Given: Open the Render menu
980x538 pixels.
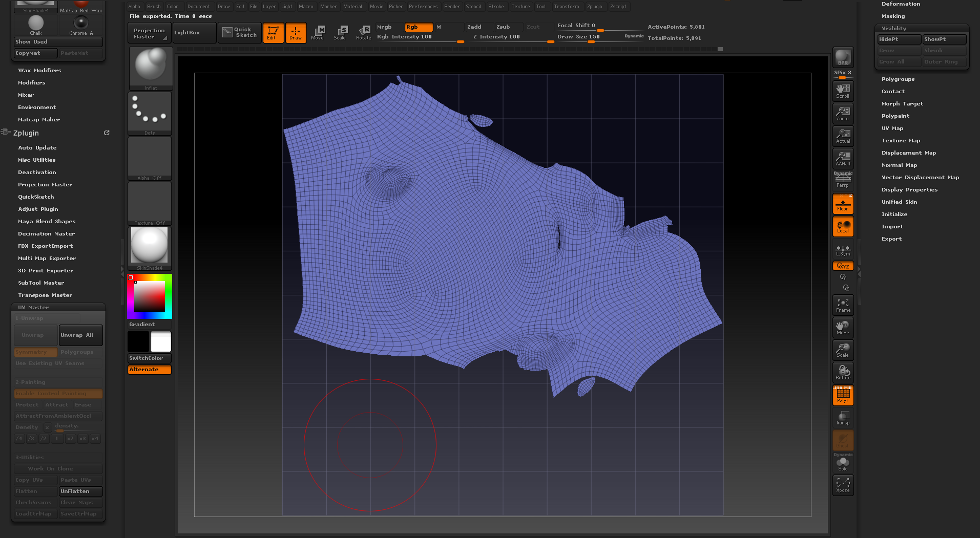Looking at the screenshot, I should point(452,7).
